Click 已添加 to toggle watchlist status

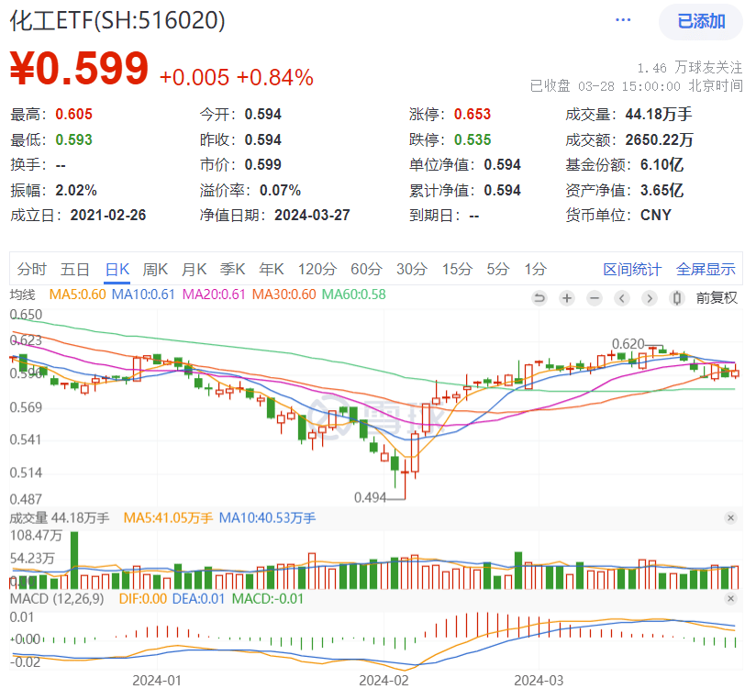[x=700, y=20]
